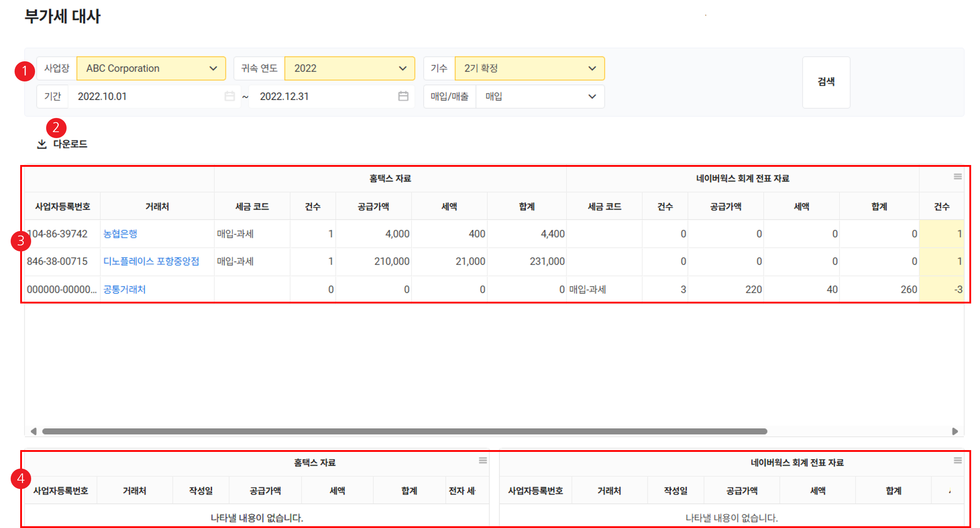The height and width of the screenshot is (528, 980).
Task: Click horizontal scrollbar left arrow
Action: point(33,431)
